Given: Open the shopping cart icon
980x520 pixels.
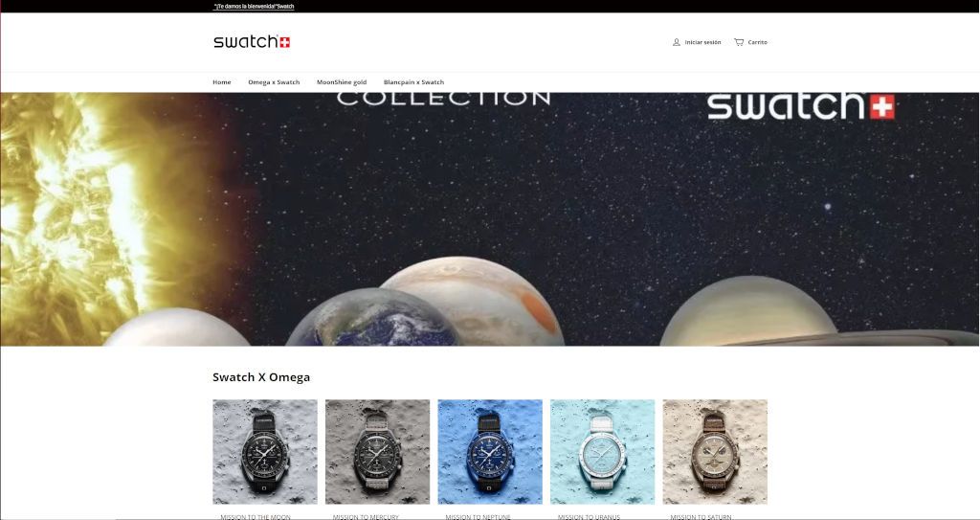Looking at the screenshot, I should click(x=739, y=42).
